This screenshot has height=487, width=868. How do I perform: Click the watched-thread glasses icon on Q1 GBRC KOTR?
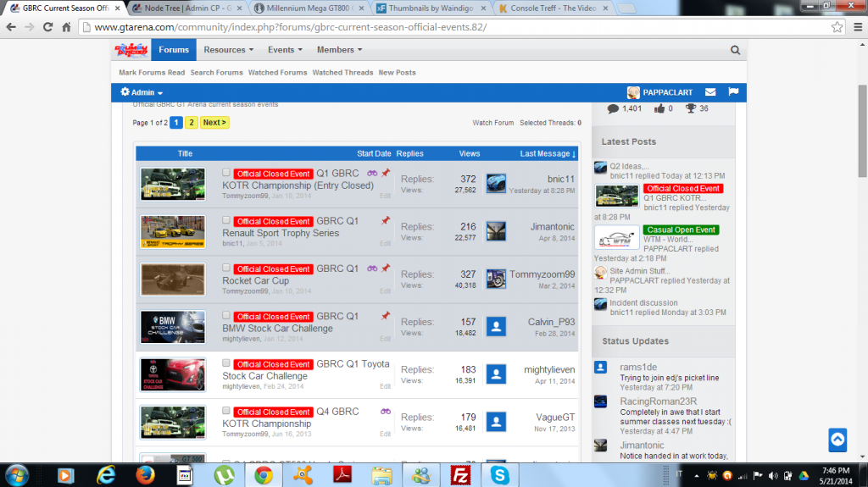click(372, 174)
